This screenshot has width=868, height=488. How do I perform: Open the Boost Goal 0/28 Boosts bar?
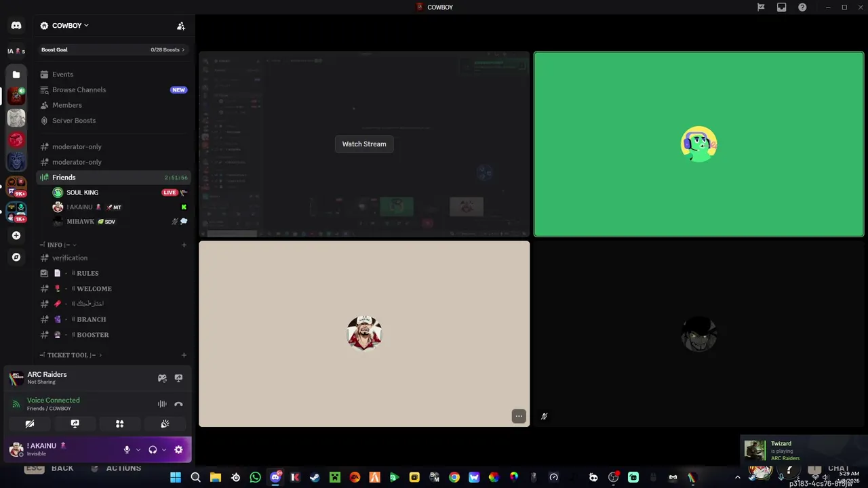[113, 49]
